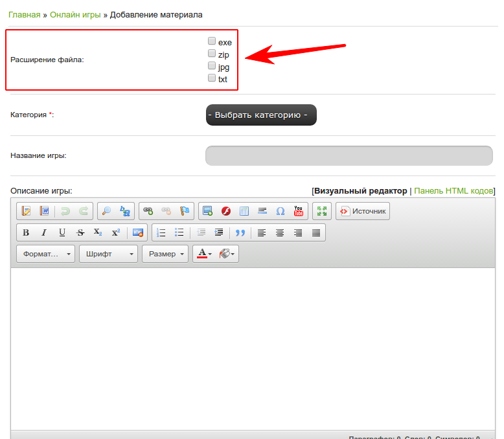Insert a Flash object via toolbar icon
504x439 pixels.
click(226, 211)
